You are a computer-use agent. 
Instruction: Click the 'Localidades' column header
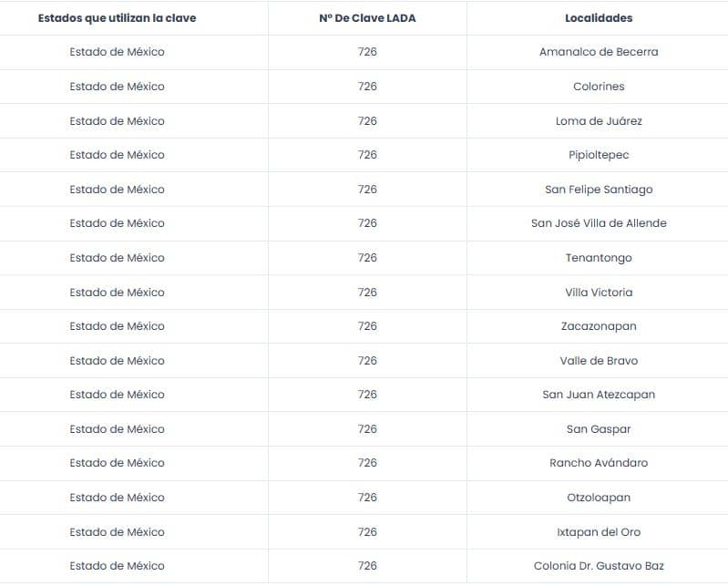(x=599, y=18)
